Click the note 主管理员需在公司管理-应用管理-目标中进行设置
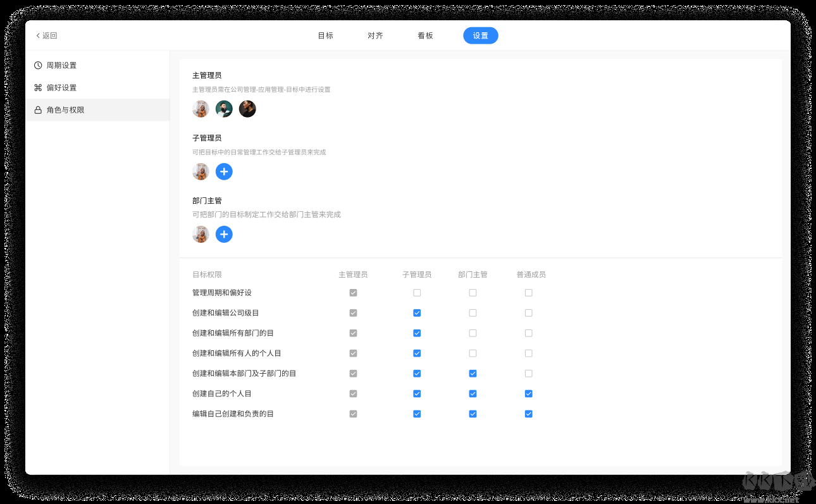The image size is (816, 504). (x=261, y=90)
